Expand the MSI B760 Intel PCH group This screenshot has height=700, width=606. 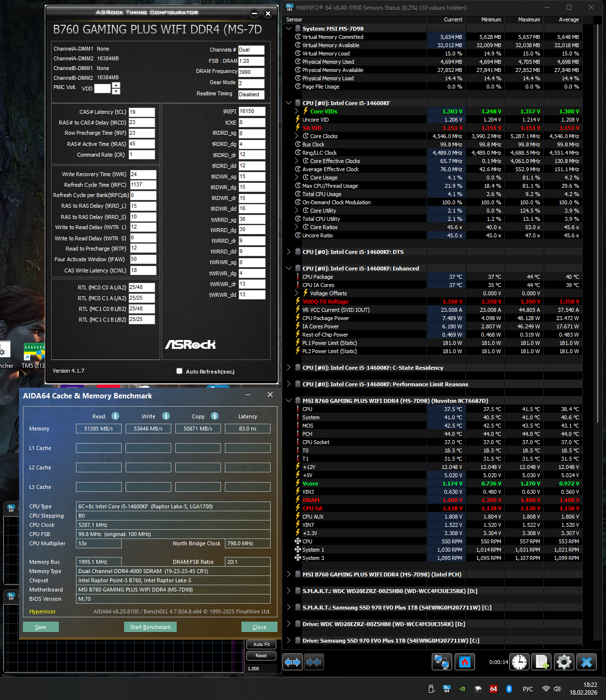pos(289,574)
